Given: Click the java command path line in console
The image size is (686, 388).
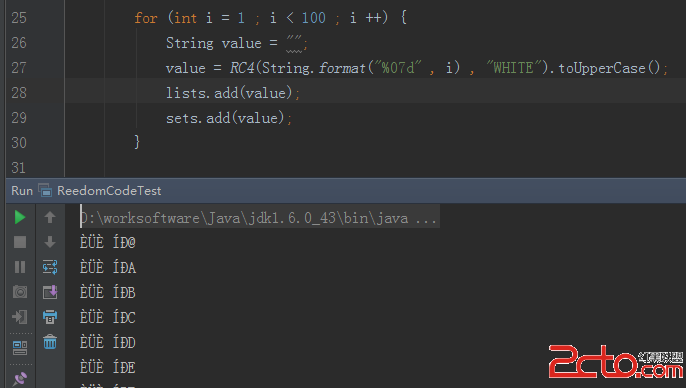Looking at the screenshot, I should [259, 218].
